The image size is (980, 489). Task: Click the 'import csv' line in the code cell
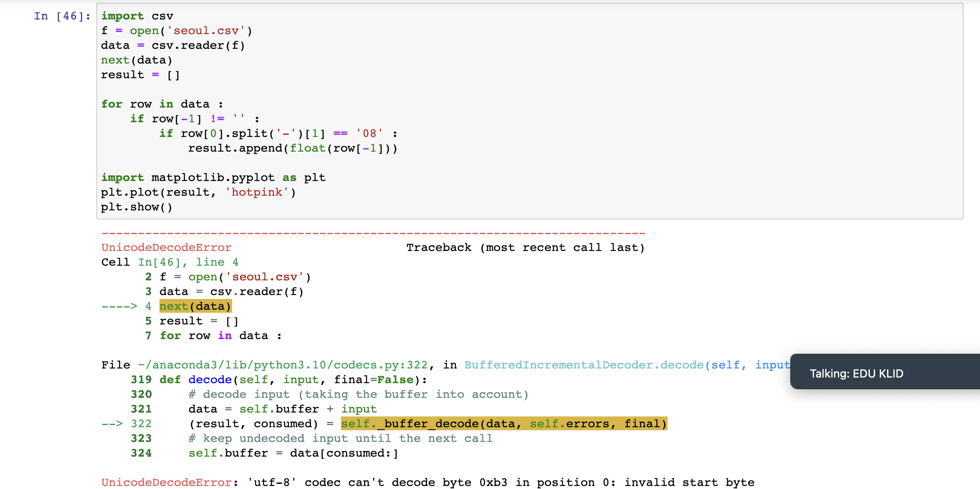(137, 16)
